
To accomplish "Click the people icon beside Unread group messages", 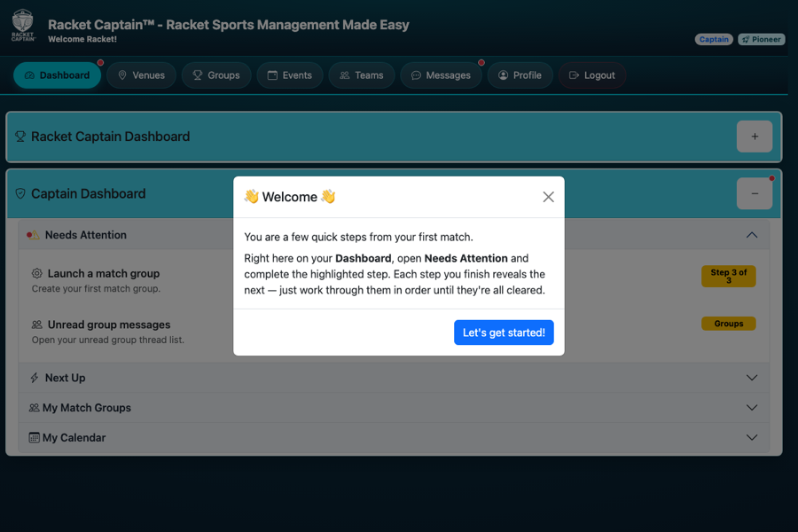I will [x=37, y=325].
